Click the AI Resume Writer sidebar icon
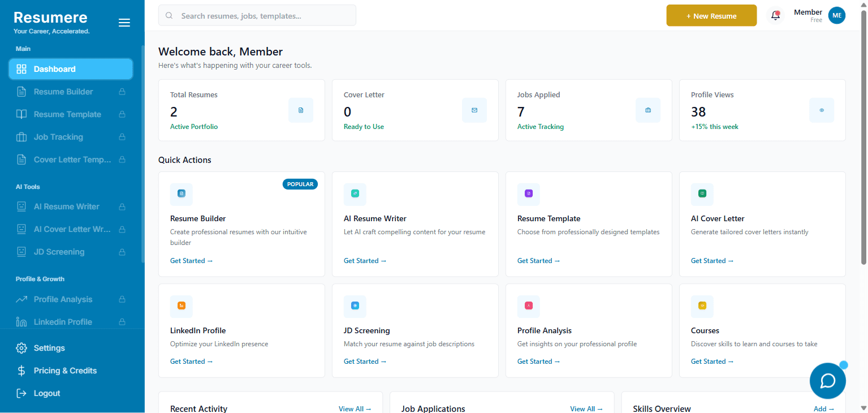 (21, 206)
